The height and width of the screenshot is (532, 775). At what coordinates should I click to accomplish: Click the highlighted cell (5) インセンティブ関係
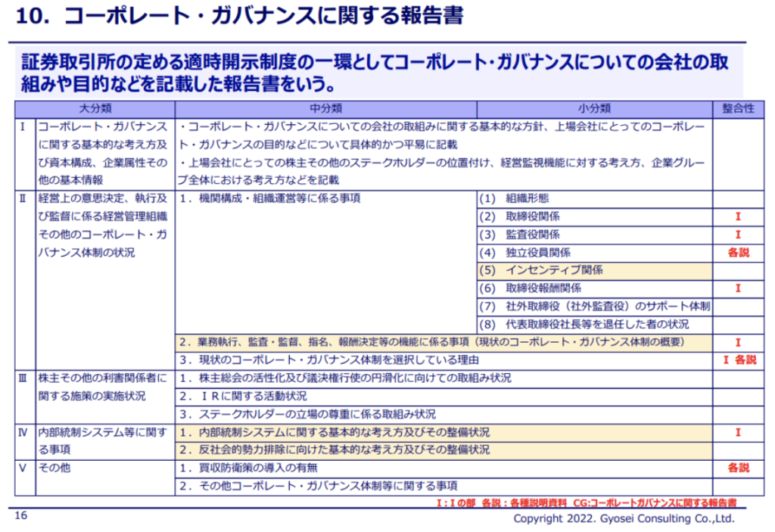pyautogui.click(x=595, y=270)
